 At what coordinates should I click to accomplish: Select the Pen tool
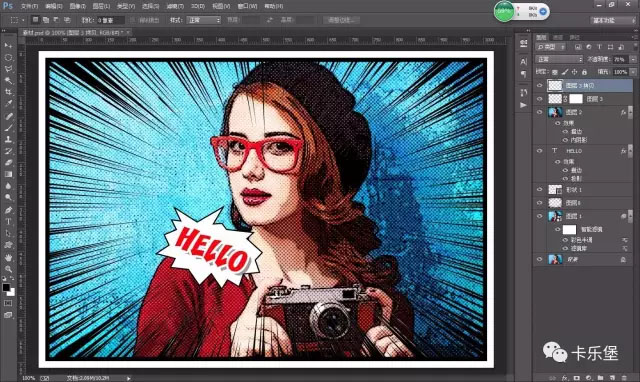8,210
